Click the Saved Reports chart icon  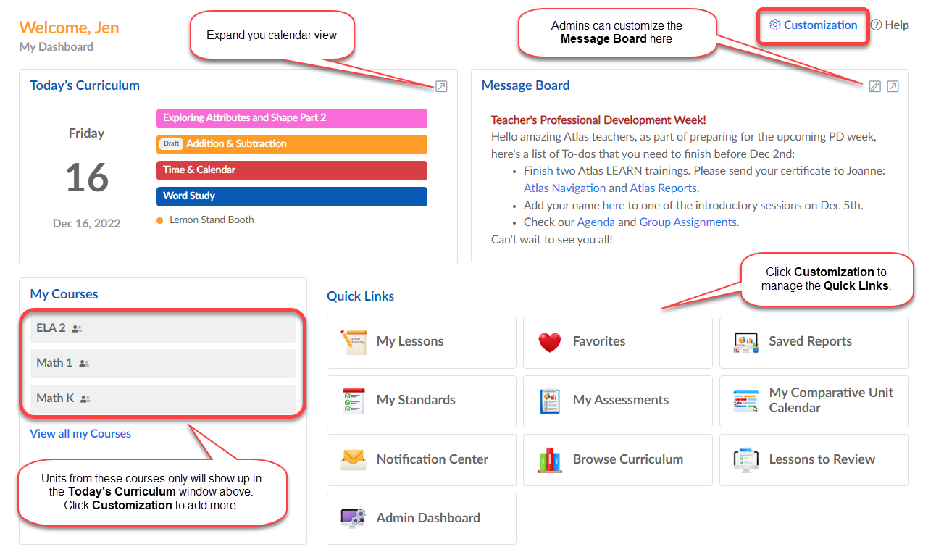(745, 342)
